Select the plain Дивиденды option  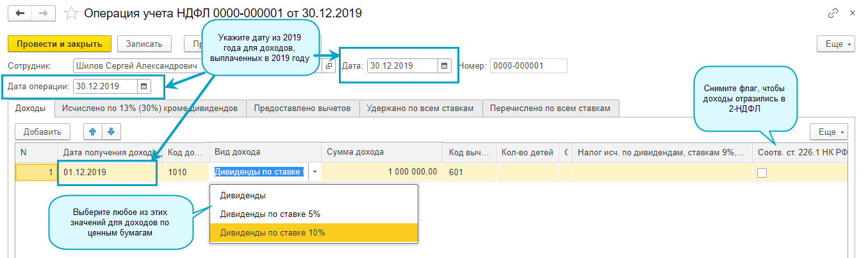243,195
